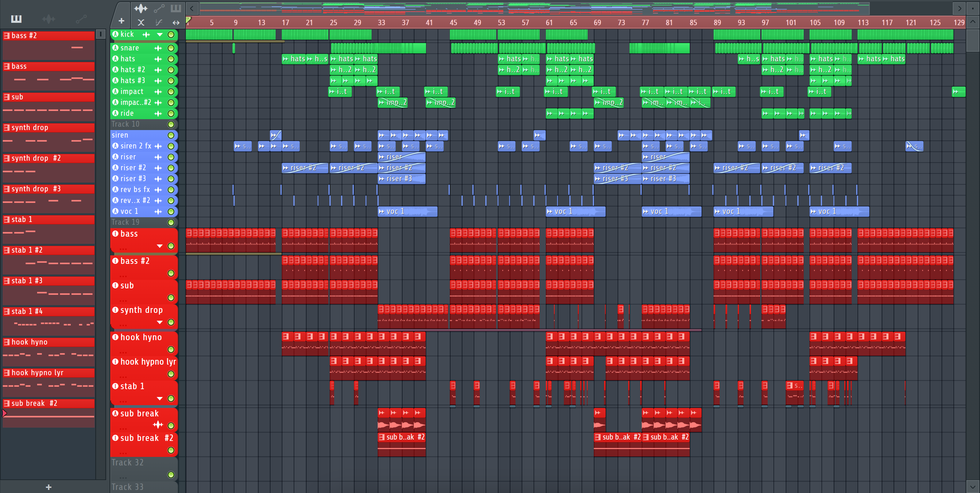
Task: Mute the kick track
Action: (x=171, y=35)
